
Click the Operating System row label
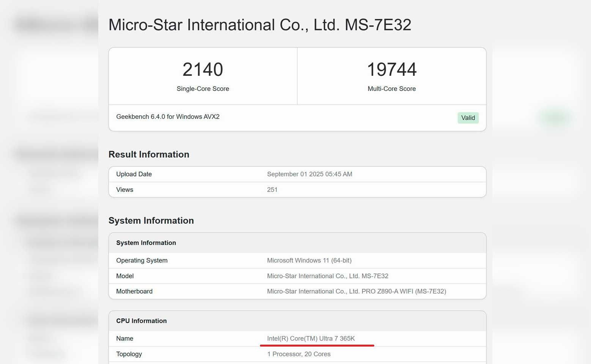[x=142, y=260]
